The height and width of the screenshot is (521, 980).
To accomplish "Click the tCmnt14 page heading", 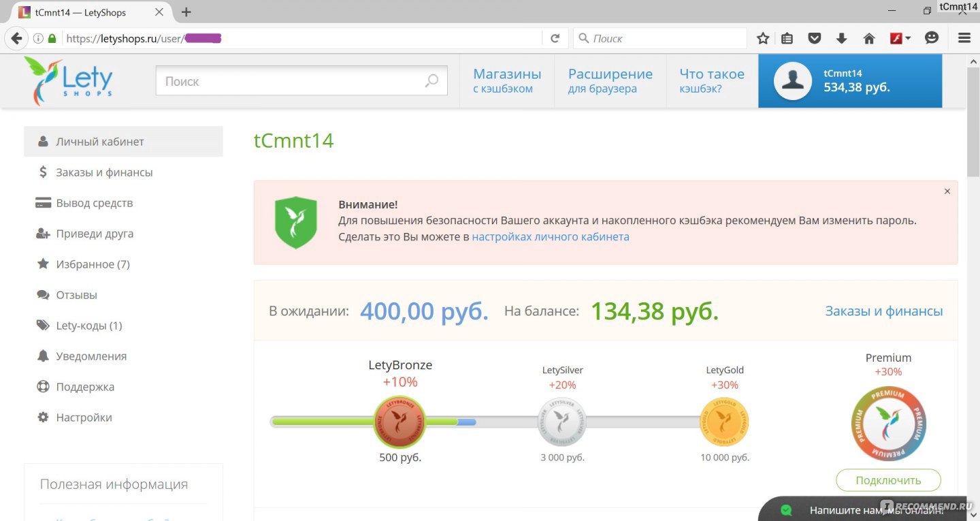I will coord(293,141).
